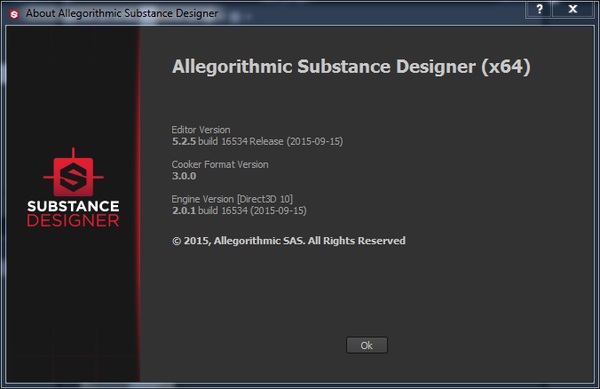Screen dimensions: 600x389
Task: Click the black logo side panel
Action: (x=72, y=204)
